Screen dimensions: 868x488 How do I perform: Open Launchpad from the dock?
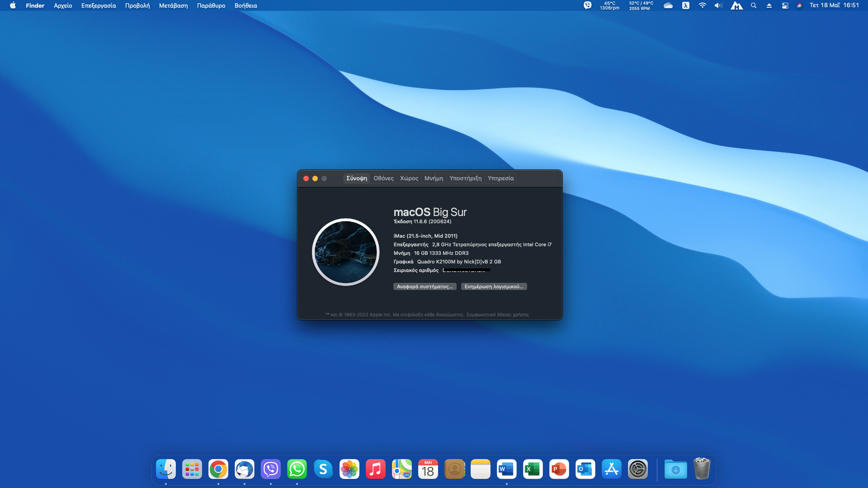coord(192,469)
